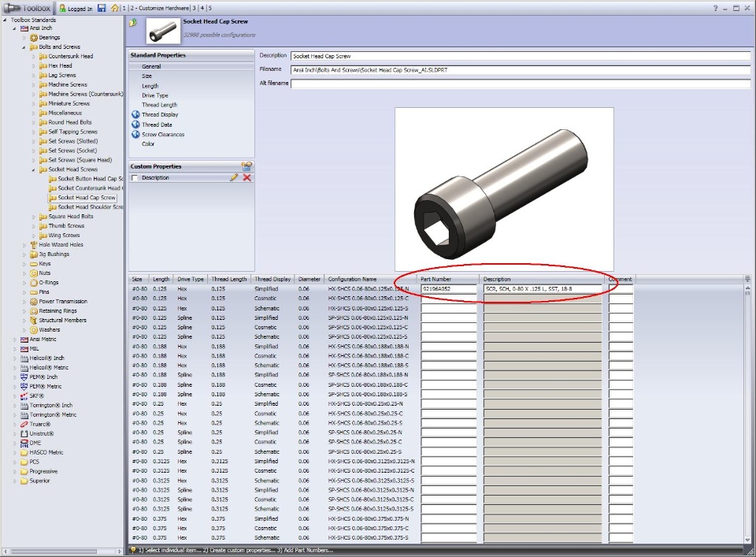This screenshot has width=756, height=557.
Task: Click the table vertical scrollbar down arrow
Action: [747, 540]
